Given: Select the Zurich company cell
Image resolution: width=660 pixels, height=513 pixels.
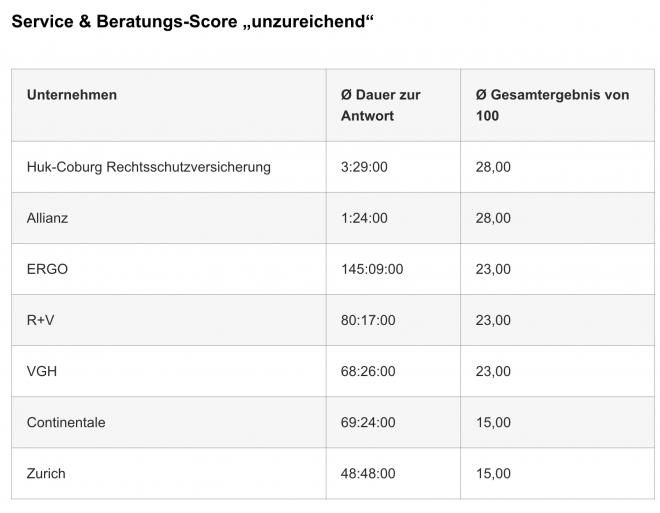Looking at the screenshot, I should tap(46, 473).
